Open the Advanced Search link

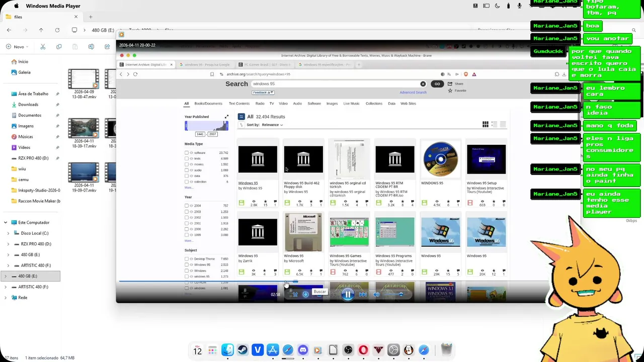(413, 93)
